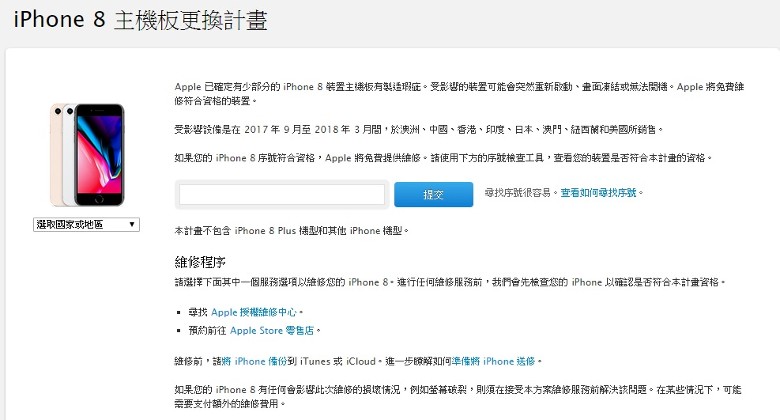
Task: Click the paragraph starting 如果您的 iPhone 8 序號符合資格
Action: [x=443, y=158]
